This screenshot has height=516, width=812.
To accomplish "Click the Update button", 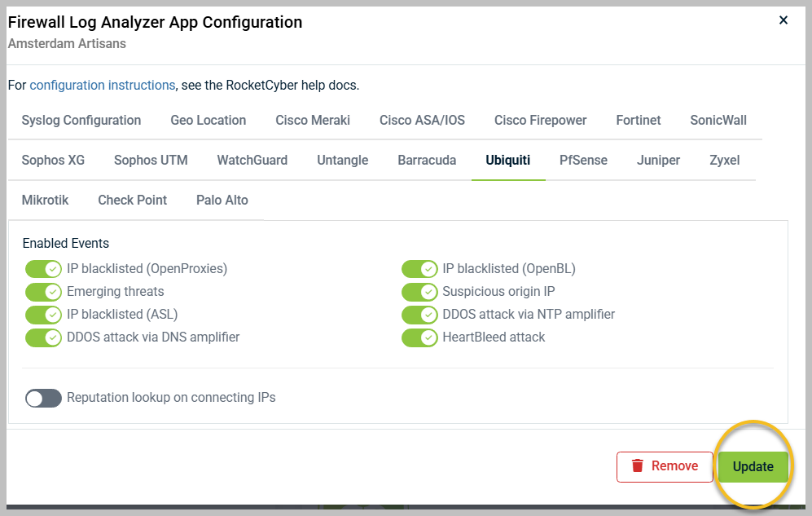I will click(x=753, y=466).
